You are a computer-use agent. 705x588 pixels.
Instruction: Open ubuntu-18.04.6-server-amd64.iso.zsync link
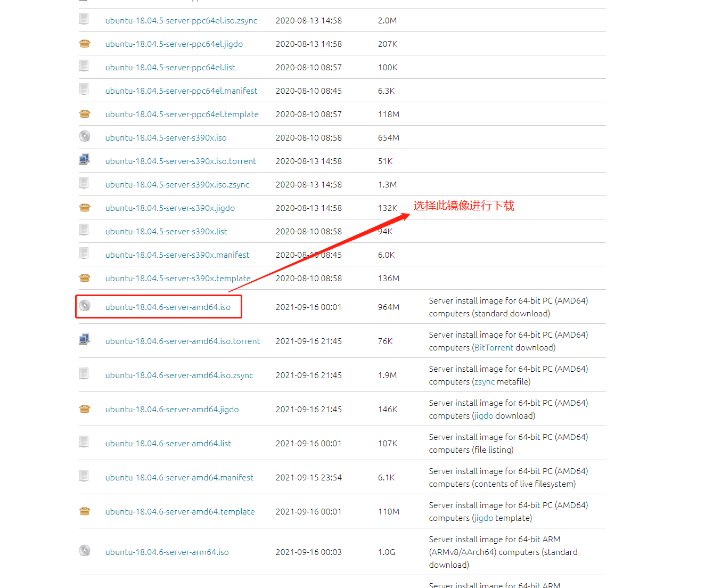(x=179, y=375)
